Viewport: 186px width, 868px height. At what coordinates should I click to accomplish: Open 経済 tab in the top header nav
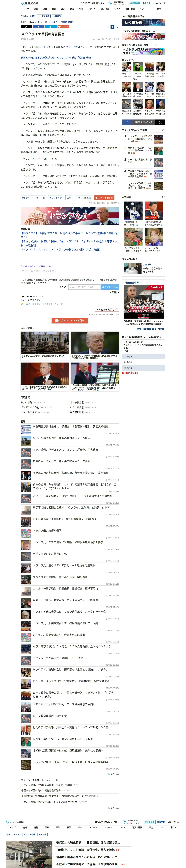point(72,9)
